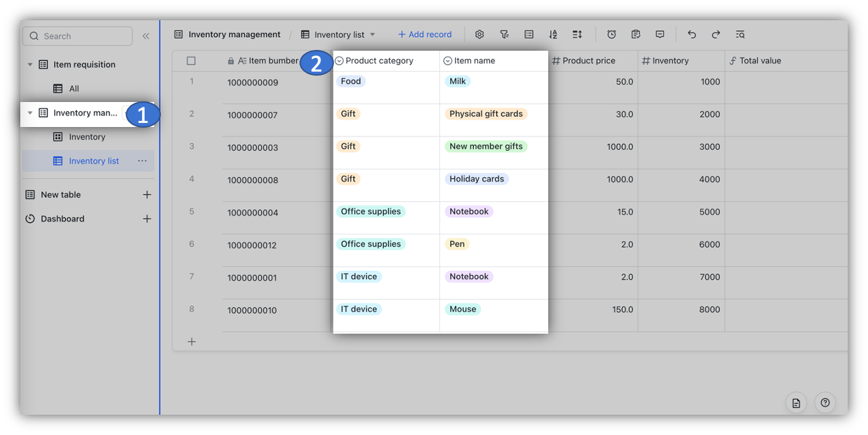Screen dimensions: 868x435
Task: Open the sort A-Z icon
Action: (552, 34)
